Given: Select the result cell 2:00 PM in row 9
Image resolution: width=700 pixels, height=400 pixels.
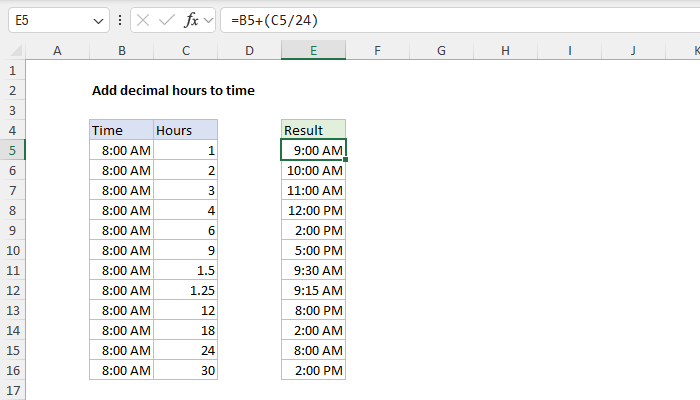Looking at the screenshot, I should click(x=313, y=230).
